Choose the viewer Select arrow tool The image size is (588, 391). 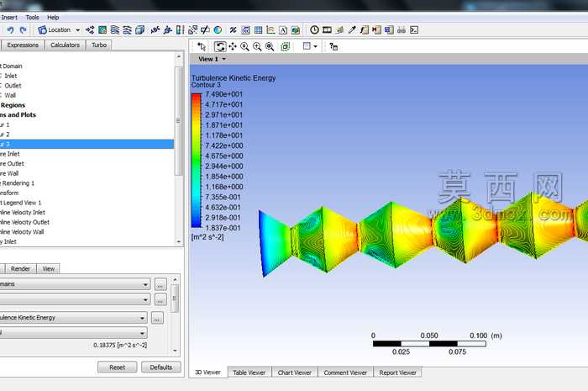coord(202,46)
